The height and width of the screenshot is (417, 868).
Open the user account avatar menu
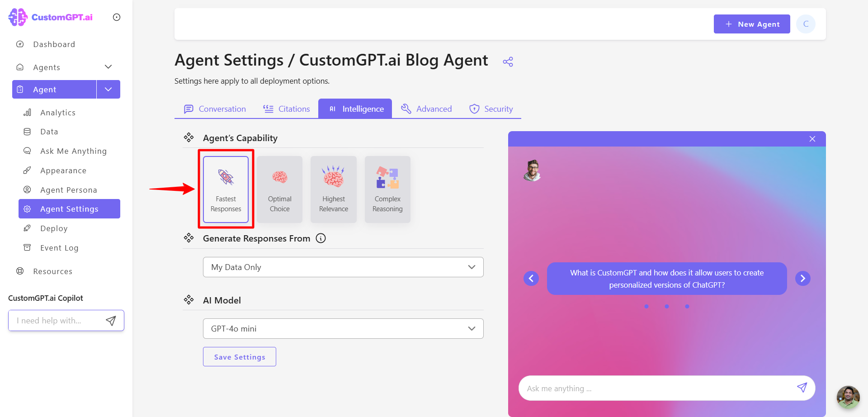click(x=806, y=24)
